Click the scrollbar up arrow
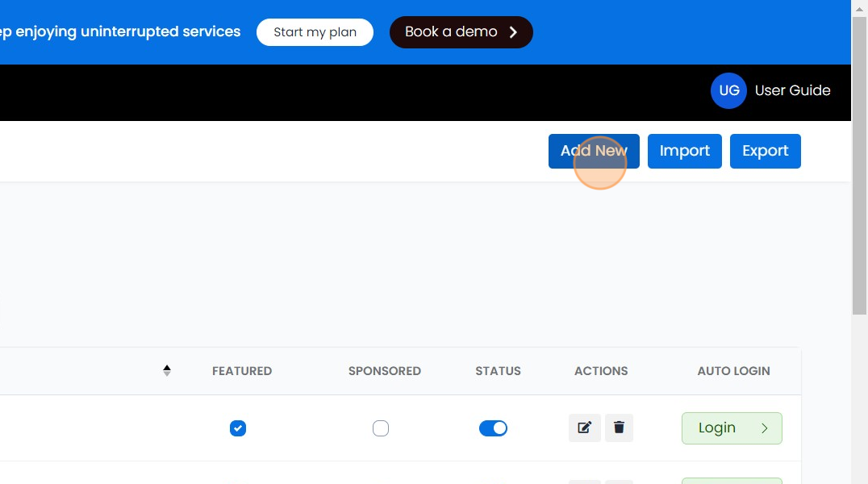Viewport: 868px width, 484px height. (860, 6)
